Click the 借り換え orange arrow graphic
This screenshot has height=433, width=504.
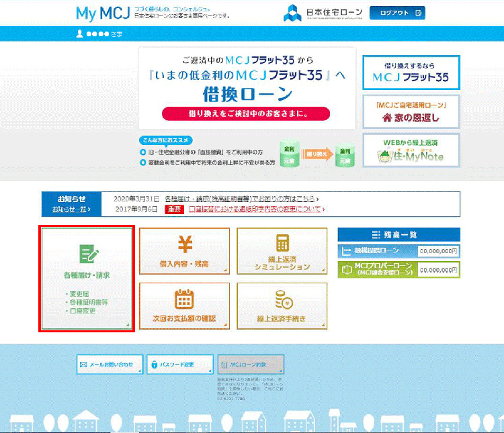click(x=317, y=154)
